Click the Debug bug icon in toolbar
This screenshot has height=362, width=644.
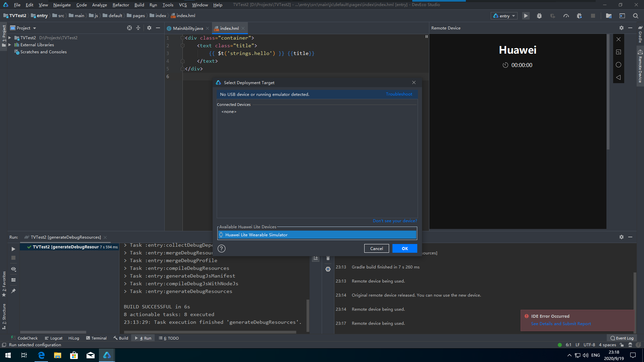pos(539,16)
